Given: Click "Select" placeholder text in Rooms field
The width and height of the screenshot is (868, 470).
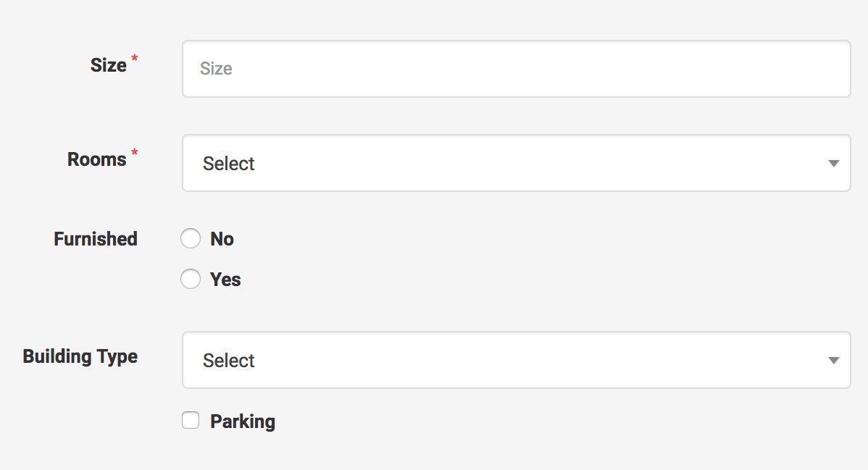Looking at the screenshot, I should 229,164.
